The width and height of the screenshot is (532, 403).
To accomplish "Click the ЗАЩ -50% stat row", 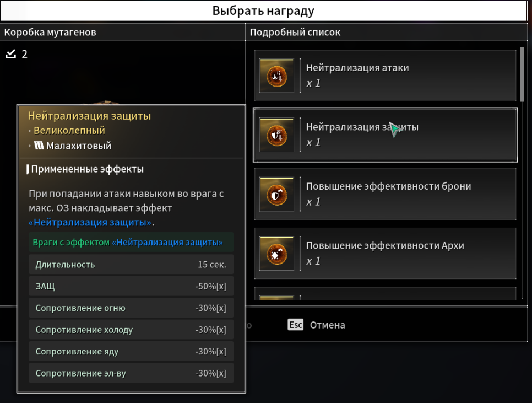I will click(x=131, y=286).
